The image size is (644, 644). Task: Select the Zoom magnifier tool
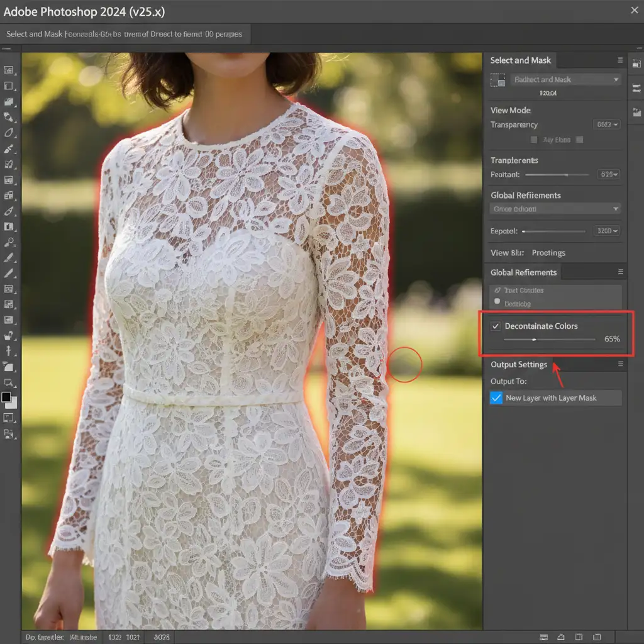click(9, 242)
